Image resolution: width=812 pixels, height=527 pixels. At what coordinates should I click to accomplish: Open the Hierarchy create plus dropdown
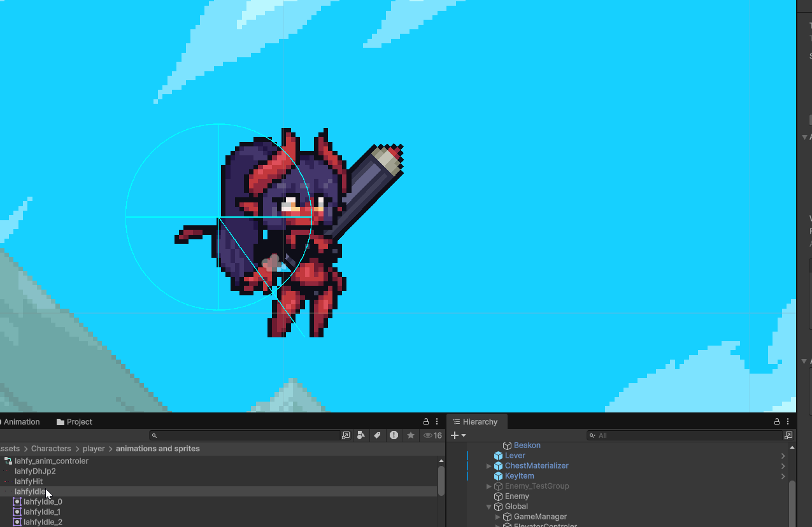pos(458,435)
